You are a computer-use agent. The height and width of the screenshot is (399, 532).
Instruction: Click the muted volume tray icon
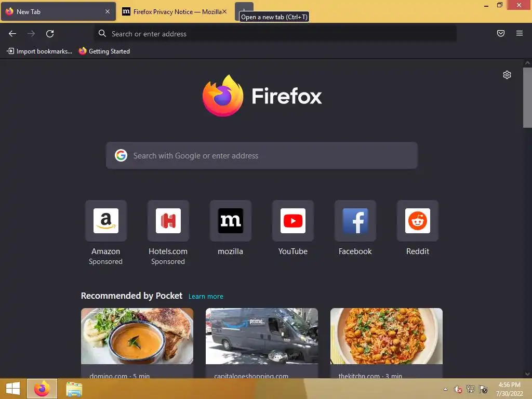458,389
